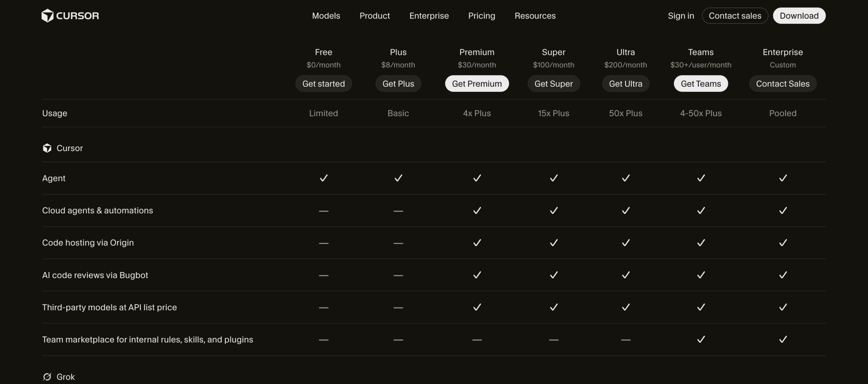Click the Team marketplace dash under Ultra
Viewport: 868px width, 384px height.
click(626, 340)
